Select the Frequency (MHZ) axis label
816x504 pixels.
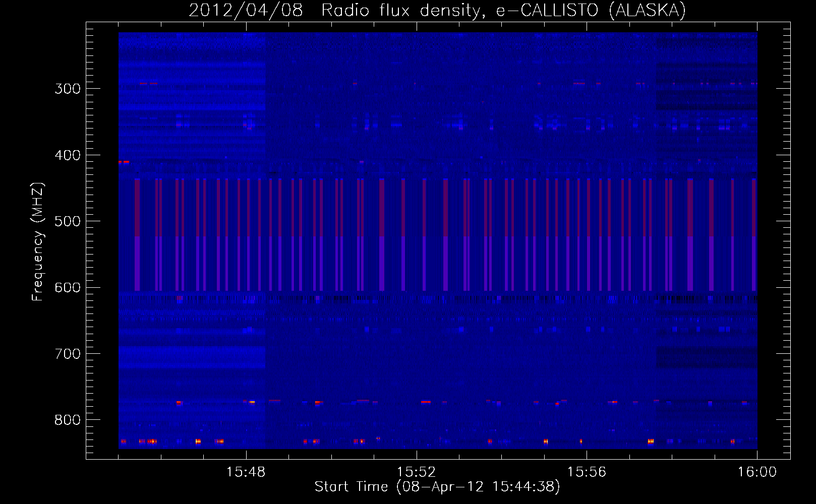point(38,241)
